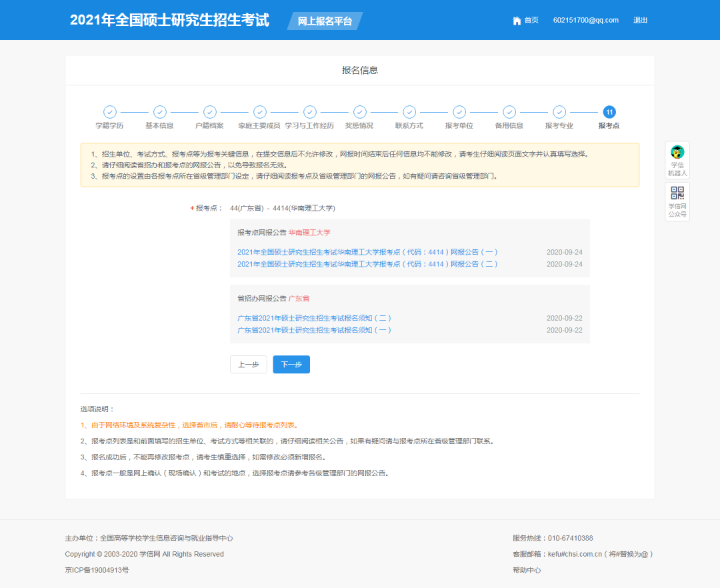720x588 pixels.
Task: Open 广东省2021年硕士研究生招生考试报名须知（二）link
Action: (313, 317)
